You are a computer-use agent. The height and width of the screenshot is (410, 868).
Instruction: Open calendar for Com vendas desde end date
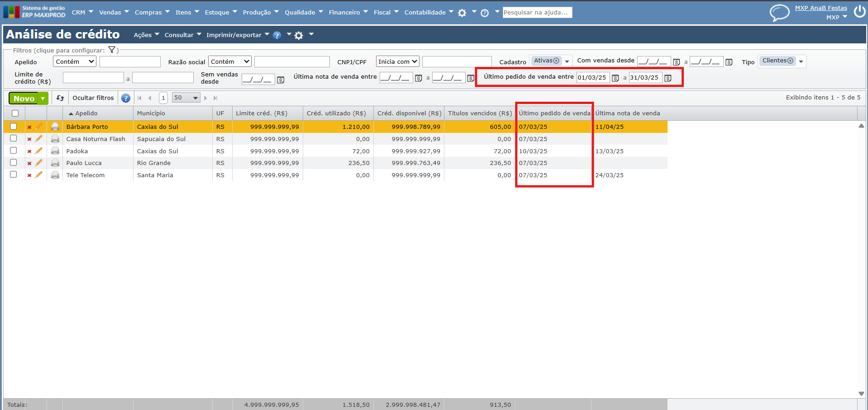(x=729, y=62)
